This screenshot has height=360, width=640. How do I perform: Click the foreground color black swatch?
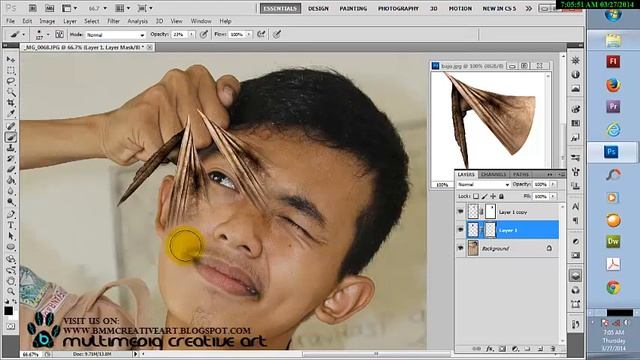click(9, 311)
